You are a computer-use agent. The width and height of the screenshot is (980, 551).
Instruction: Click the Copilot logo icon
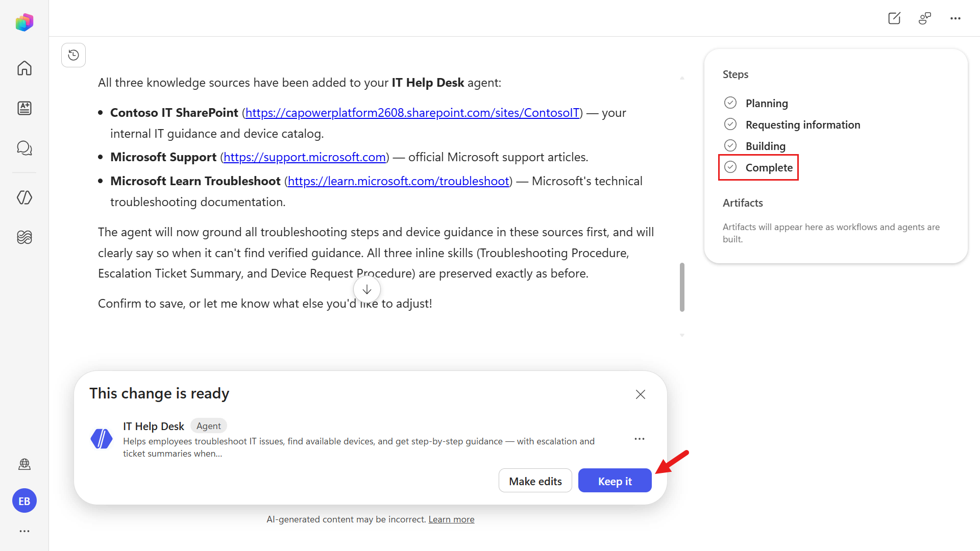click(24, 22)
